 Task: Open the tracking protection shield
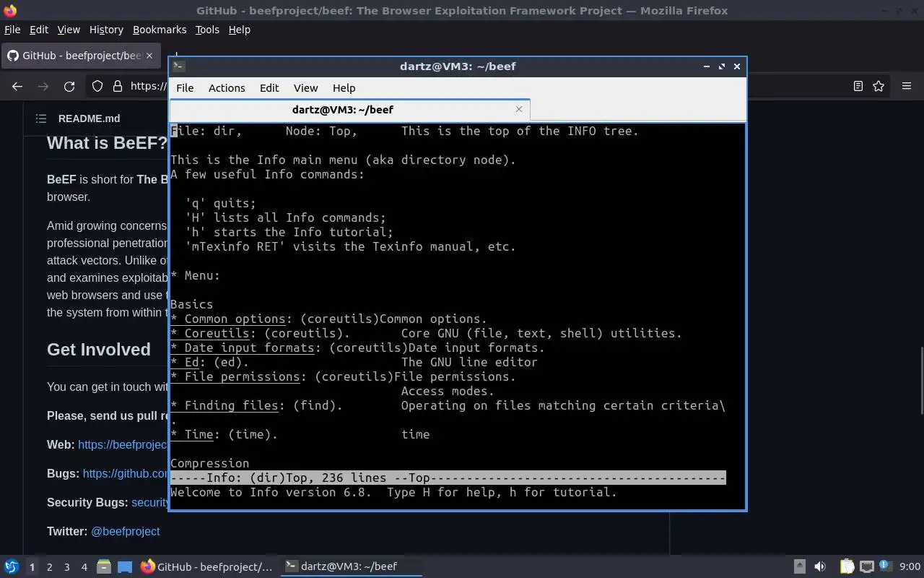(x=97, y=86)
